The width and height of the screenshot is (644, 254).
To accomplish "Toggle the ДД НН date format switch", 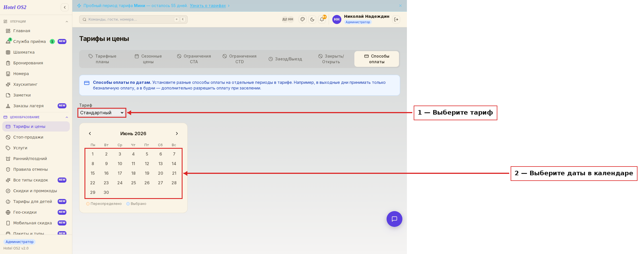I will click(288, 19).
